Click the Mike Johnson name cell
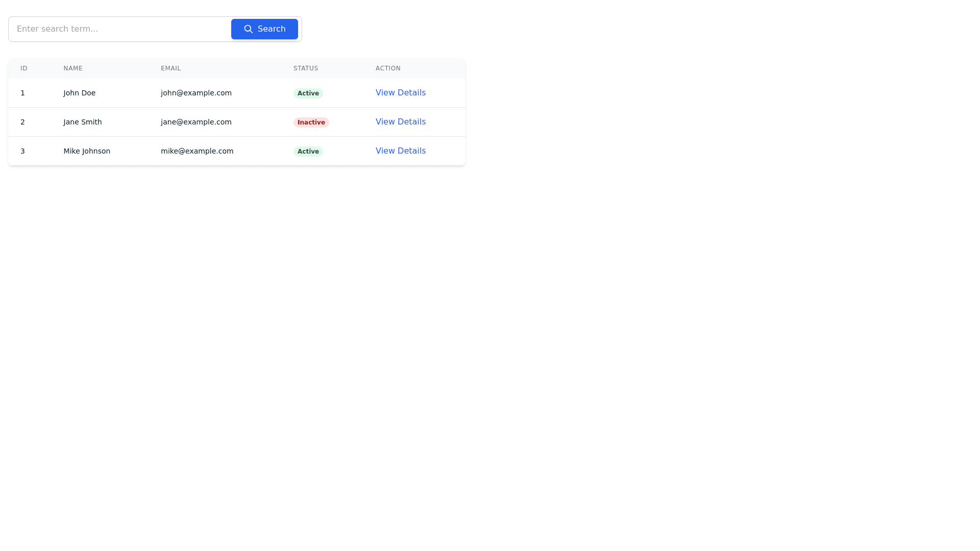980x551 pixels. pos(87,151)
